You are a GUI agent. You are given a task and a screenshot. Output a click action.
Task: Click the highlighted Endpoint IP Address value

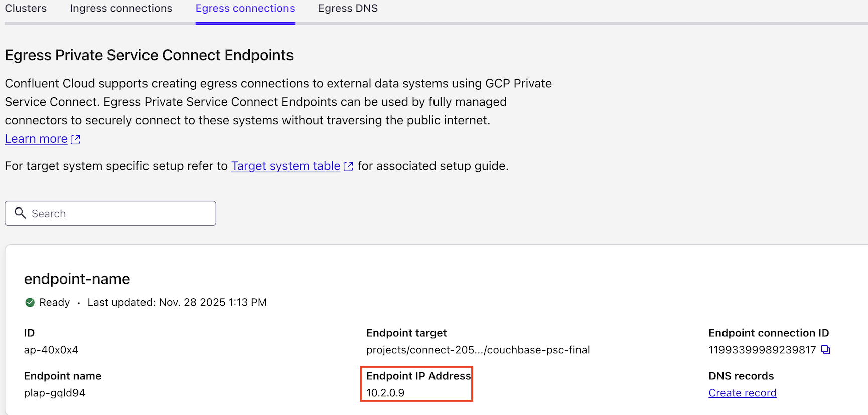tap(385, 393)
